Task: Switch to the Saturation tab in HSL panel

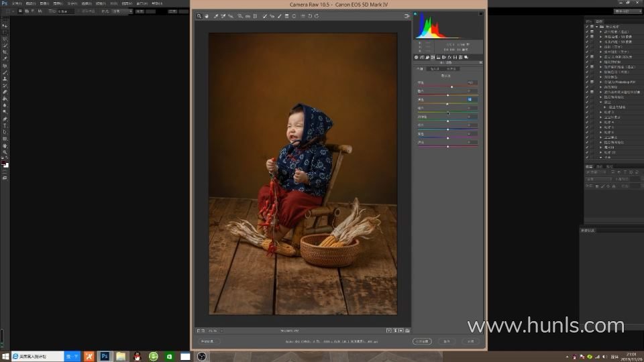Action: pyautogui.click(x=435, y=68)
